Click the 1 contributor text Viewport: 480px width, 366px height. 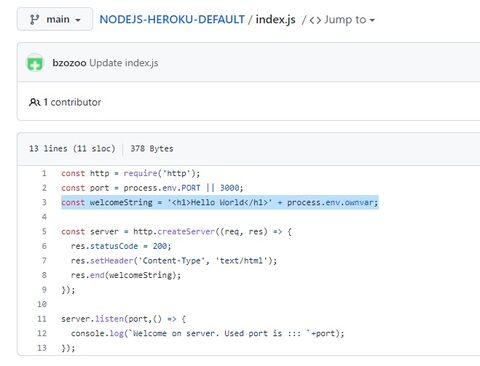point(72,102)
